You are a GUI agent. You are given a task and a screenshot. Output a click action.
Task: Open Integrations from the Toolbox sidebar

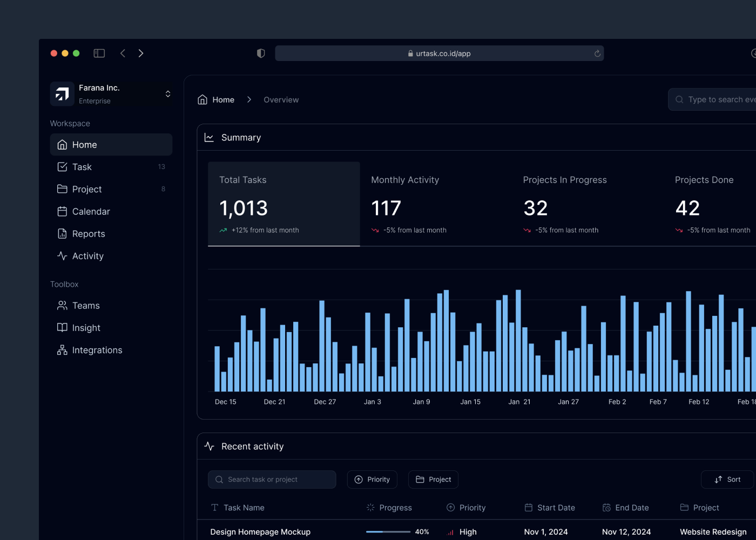tap(97, 350)
